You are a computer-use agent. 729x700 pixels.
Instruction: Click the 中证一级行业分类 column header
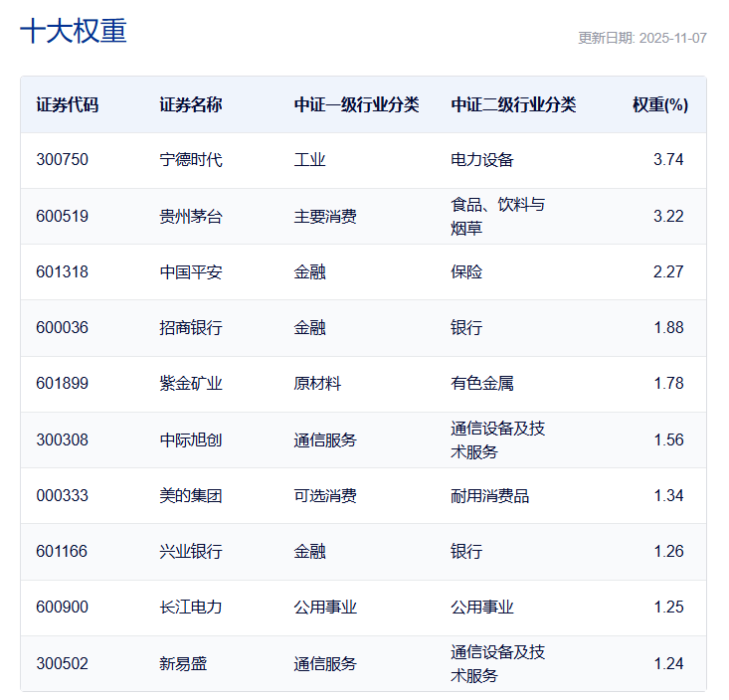coord(357,104)
